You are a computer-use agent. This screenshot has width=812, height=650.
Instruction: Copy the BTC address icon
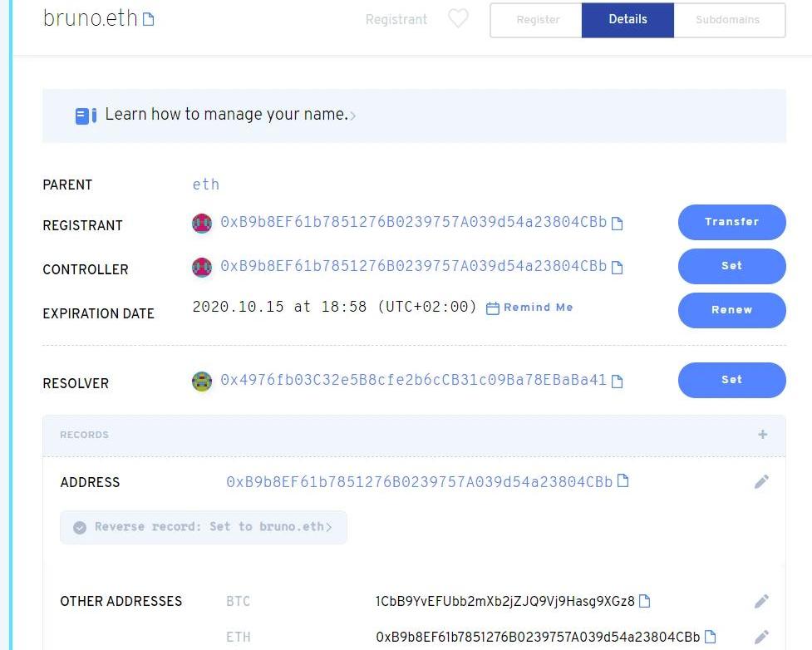[x=644, y=601]
